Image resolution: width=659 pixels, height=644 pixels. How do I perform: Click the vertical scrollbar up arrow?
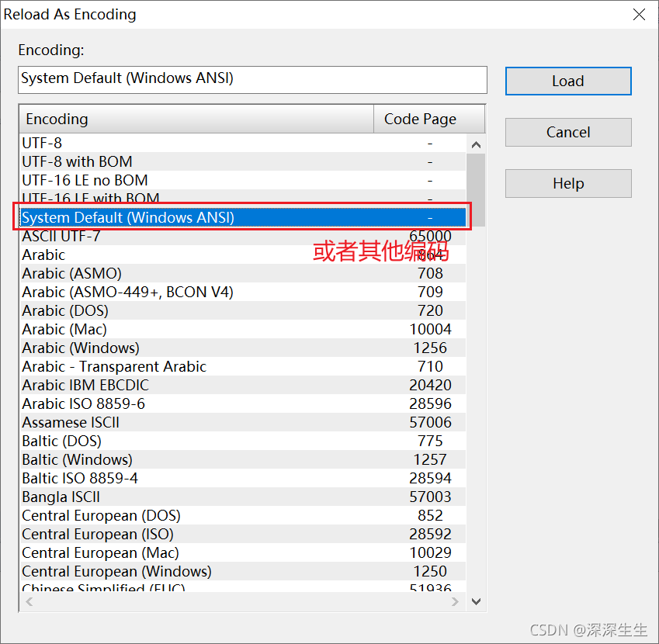coord(476,145)
